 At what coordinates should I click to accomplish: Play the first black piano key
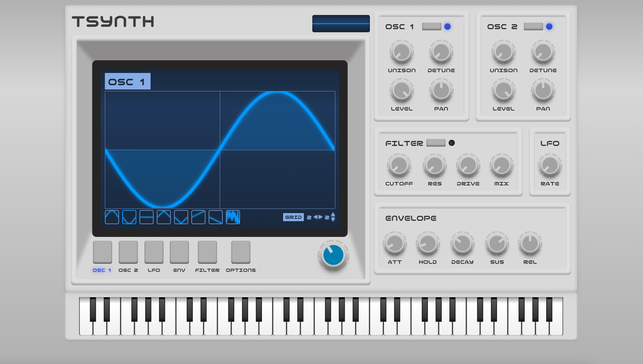click(93, 309)
